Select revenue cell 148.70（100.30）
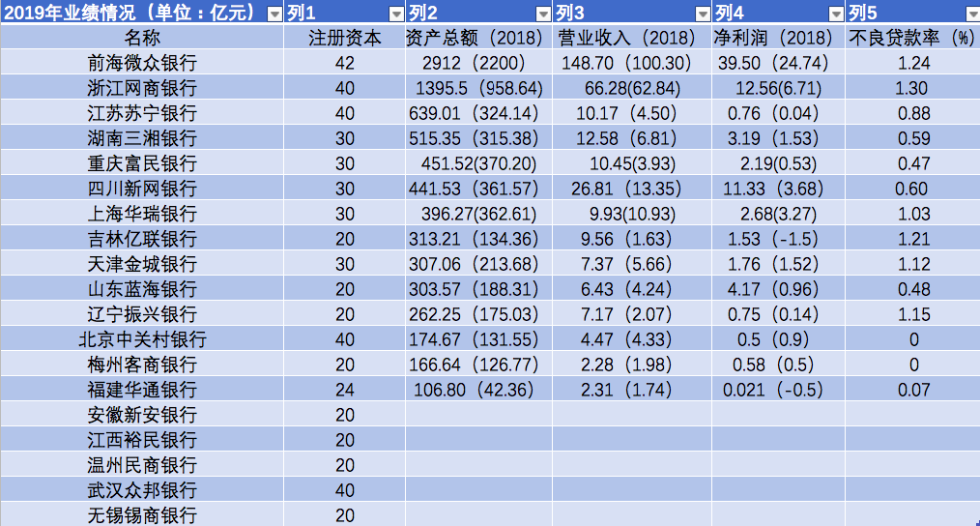 pos(632,63)
